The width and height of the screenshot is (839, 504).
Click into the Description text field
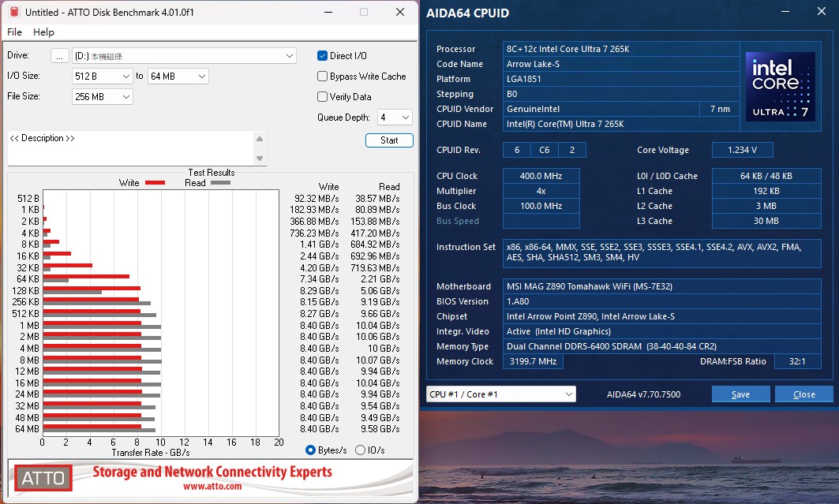click(x=130, y=148)
